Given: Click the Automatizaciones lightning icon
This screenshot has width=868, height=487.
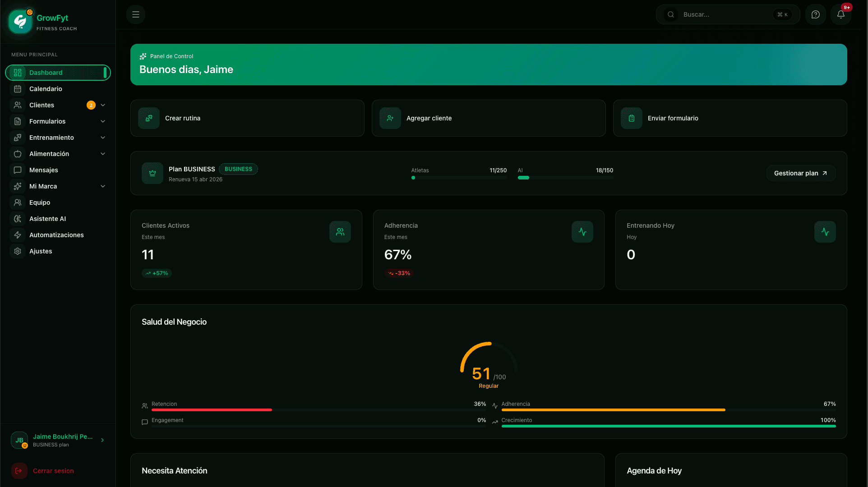Looking at the screenshot, I should click(18, 235).
